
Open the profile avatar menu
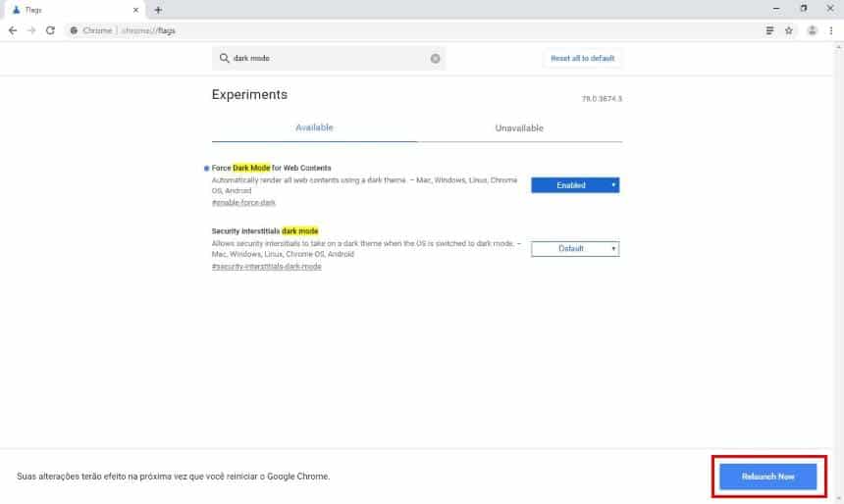click(x=813, y=30)
